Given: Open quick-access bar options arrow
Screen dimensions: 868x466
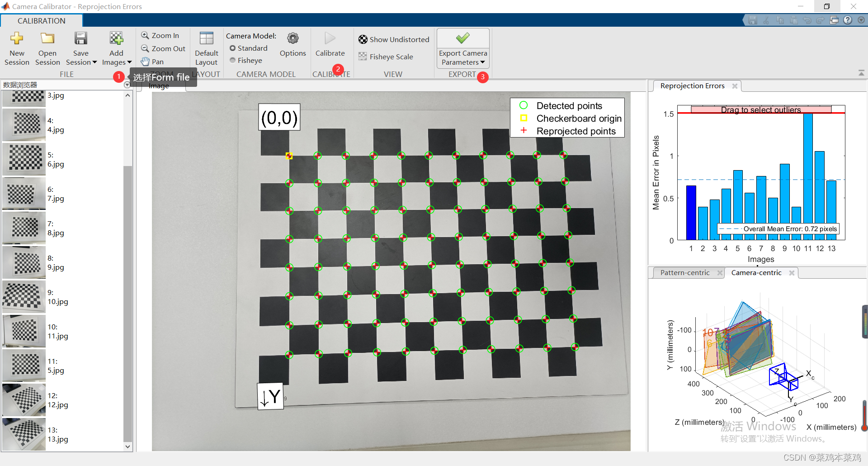Looking at the screenshot, I should coord(861,20).
